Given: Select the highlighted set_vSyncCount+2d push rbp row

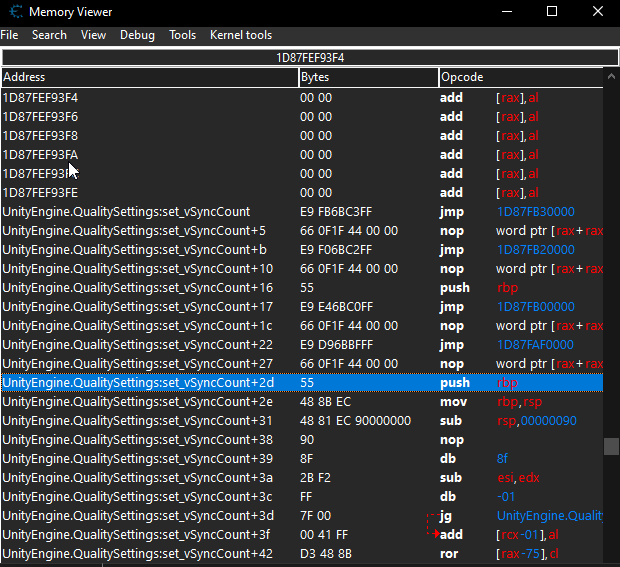Looking at the screenshot, I should [300, 383].
